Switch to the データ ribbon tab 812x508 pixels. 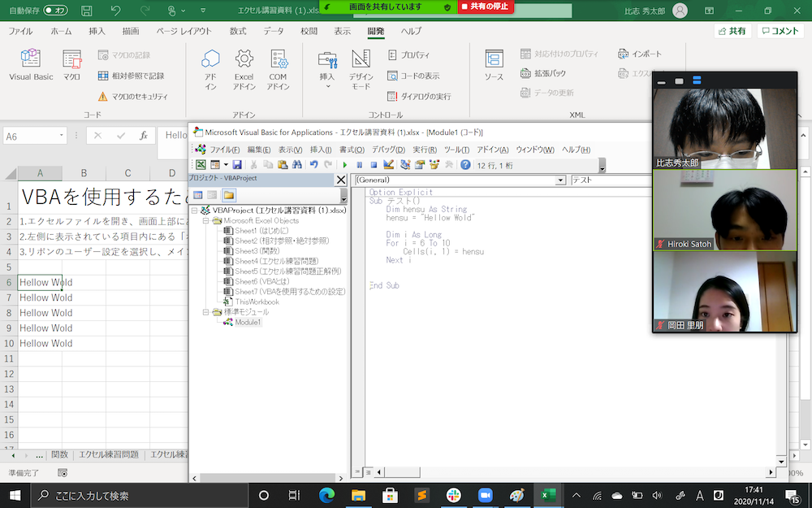[274, 31]
